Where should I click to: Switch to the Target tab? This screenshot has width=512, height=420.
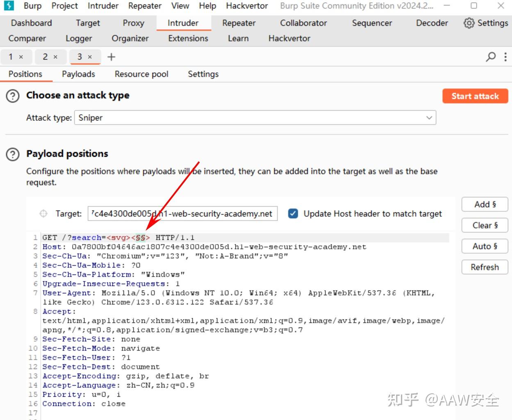click(88, 23)
